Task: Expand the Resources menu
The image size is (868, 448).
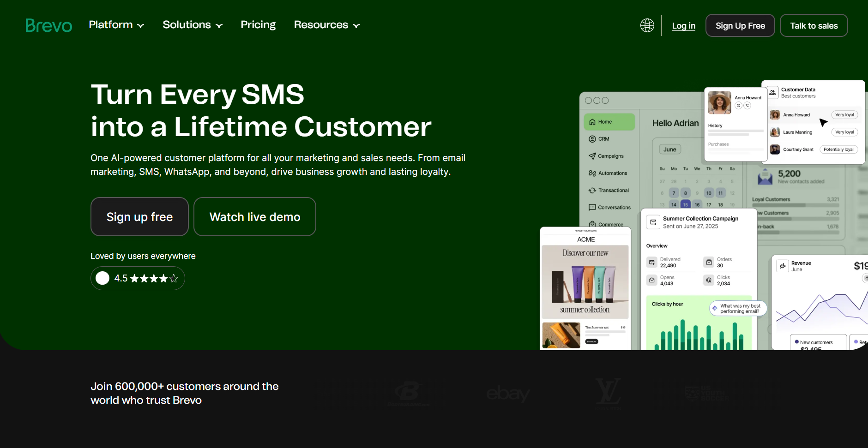Action: click(327, 25)
